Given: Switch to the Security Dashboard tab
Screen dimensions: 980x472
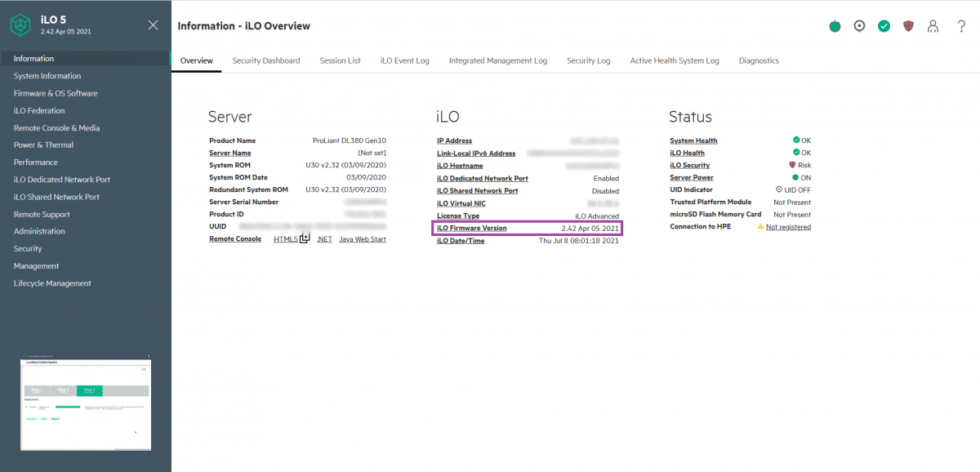Looking at the screenshot, I should click(265, 60).
